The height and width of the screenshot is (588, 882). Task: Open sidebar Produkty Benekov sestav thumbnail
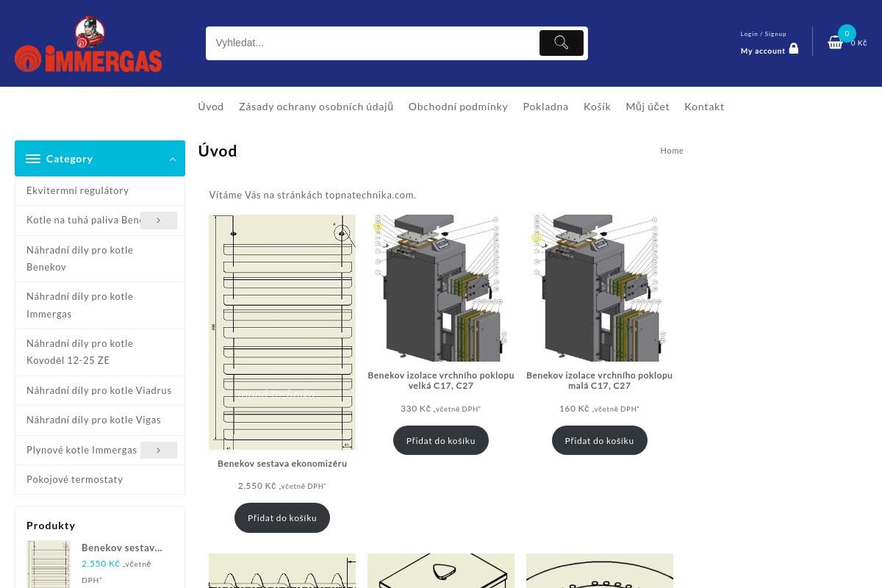pyautogui.click(x=49, y=564)
